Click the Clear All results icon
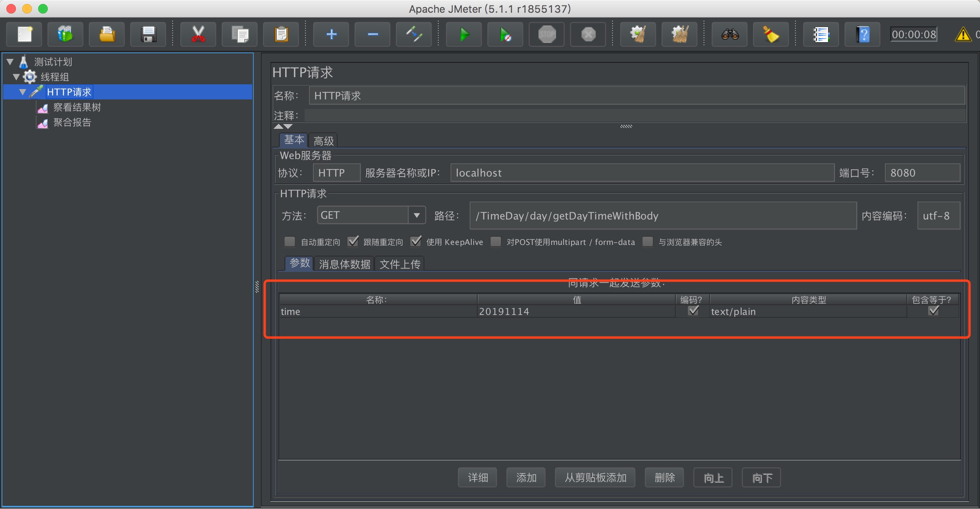Screen dimensions: 980x509 [x=679, y=34]
